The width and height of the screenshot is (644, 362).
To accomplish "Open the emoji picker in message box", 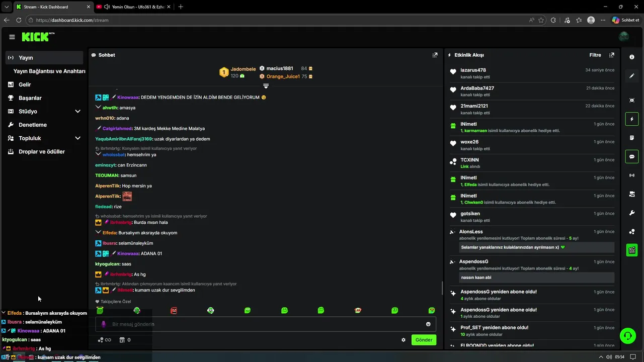I will click(x=428, y=324).
